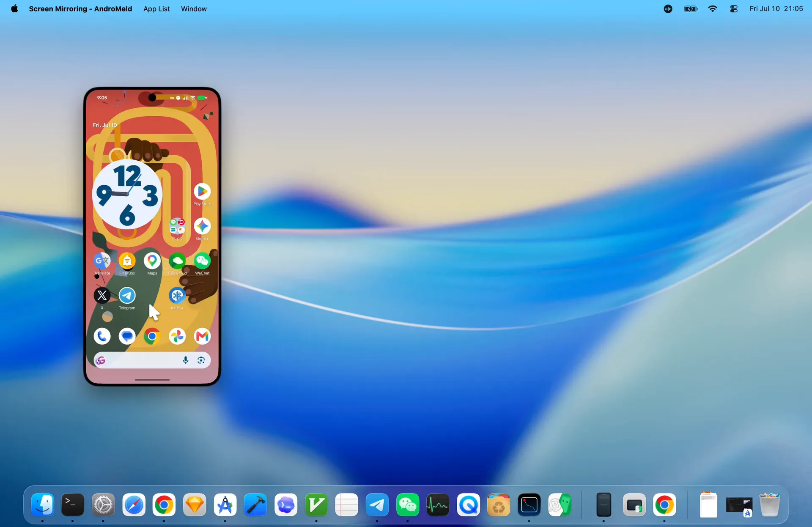Launch Safari from the Dock

click(134, 505)
